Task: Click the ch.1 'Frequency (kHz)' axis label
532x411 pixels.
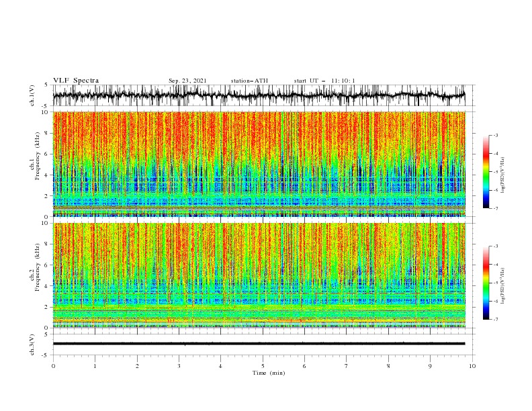Action: coord(38,154)
